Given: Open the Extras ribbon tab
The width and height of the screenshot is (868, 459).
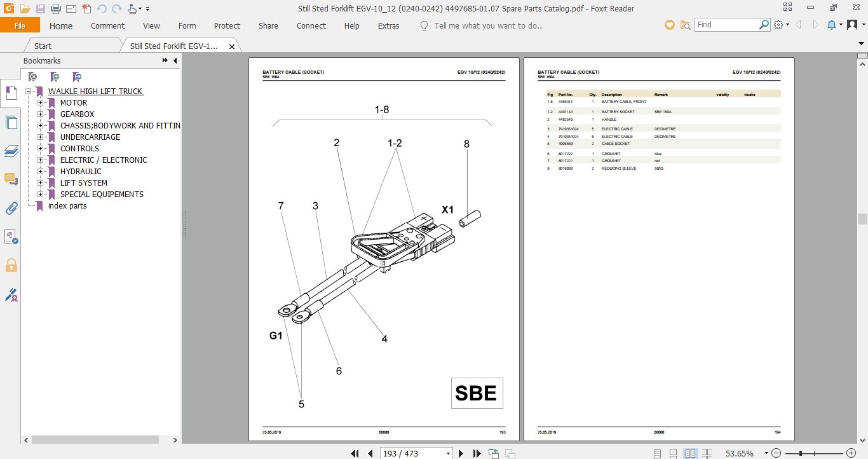Looking at the screenshot, I should [x=388, y=25].
